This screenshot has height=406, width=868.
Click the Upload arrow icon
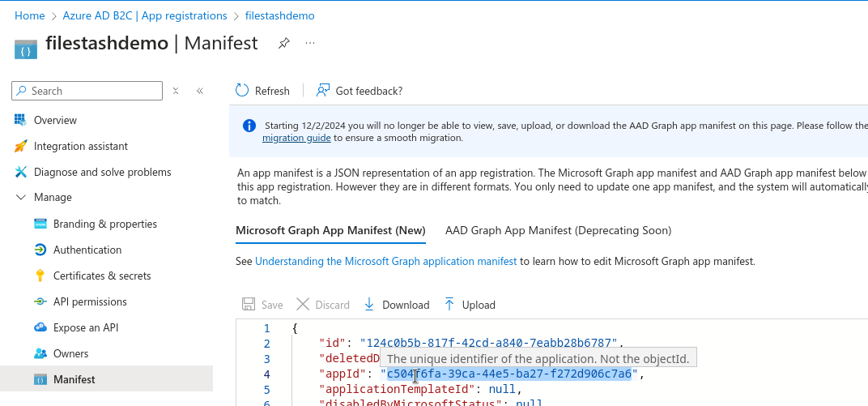pos(449,304)
